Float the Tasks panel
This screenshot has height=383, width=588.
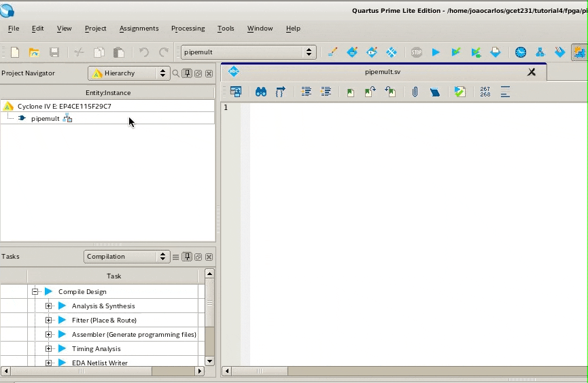[198, 257]
